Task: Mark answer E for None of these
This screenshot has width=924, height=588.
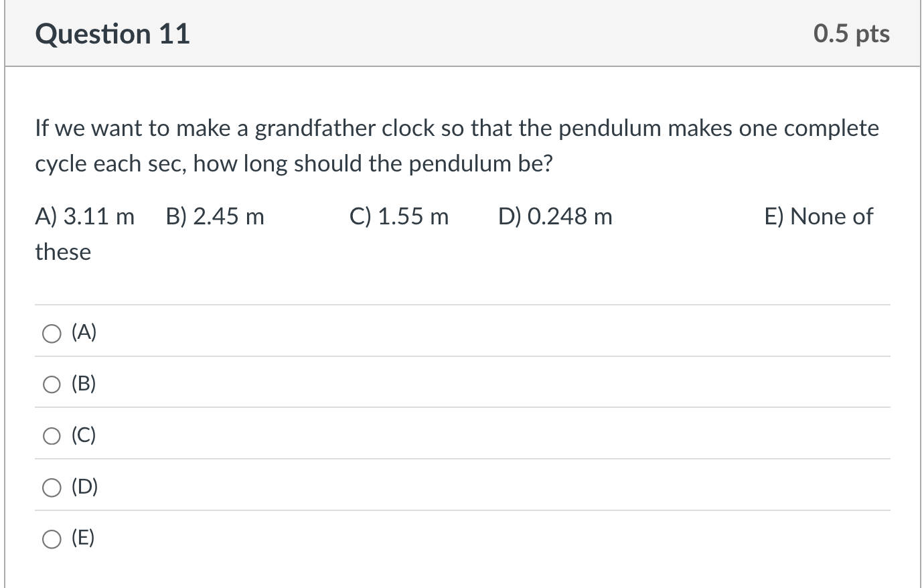Action: (52, 538)
